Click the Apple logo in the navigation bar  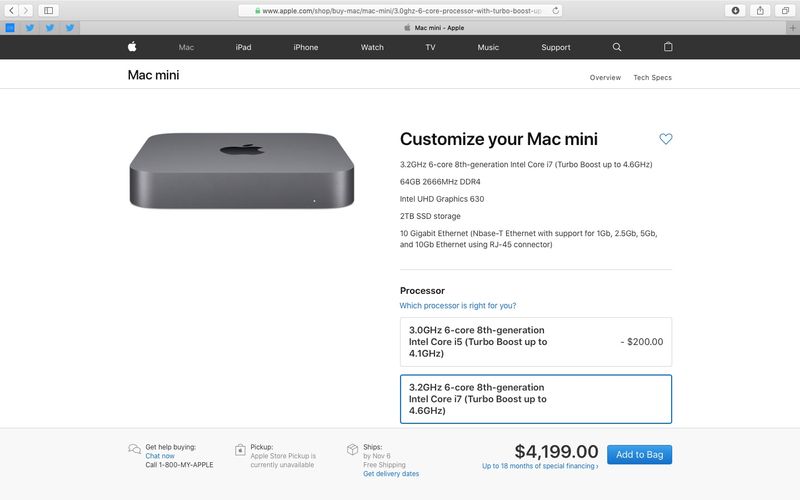click(x=132, y=47)
